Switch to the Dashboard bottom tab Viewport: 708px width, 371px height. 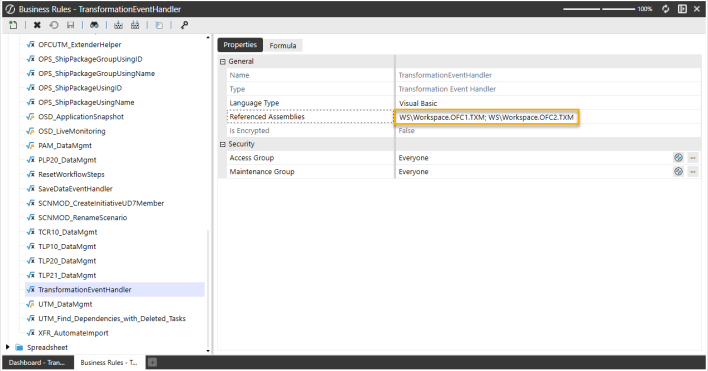click(37, 362)
